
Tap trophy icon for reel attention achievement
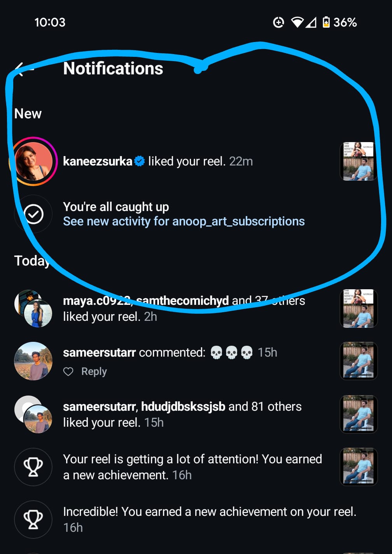coord(33,467)
